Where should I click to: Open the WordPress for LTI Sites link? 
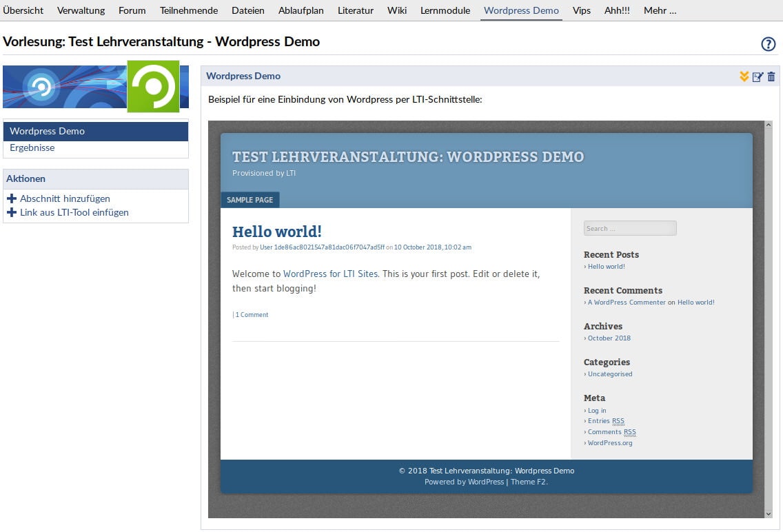click(331, 274)
